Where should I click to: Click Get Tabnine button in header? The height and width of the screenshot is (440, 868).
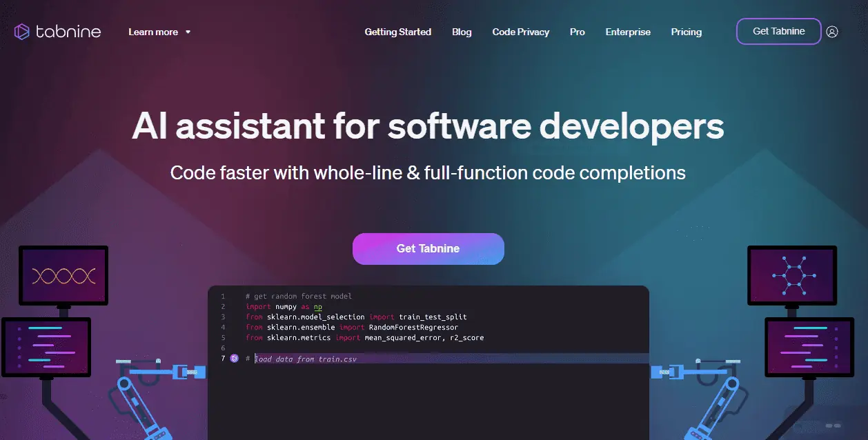coord(779,31)
